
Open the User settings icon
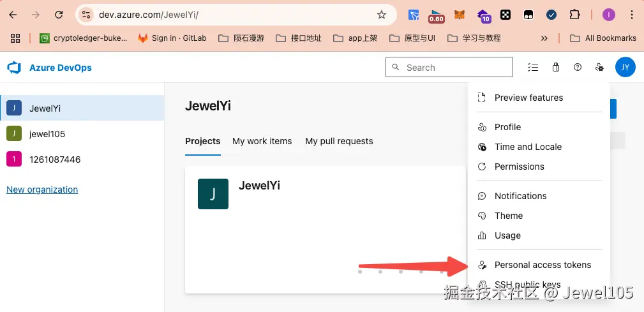coord(599,68)
